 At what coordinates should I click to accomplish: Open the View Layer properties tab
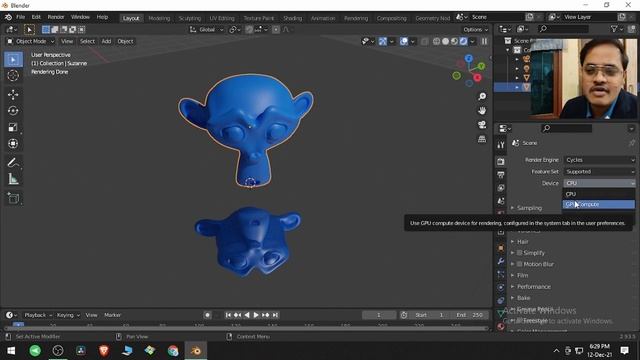tap(501, 188)
